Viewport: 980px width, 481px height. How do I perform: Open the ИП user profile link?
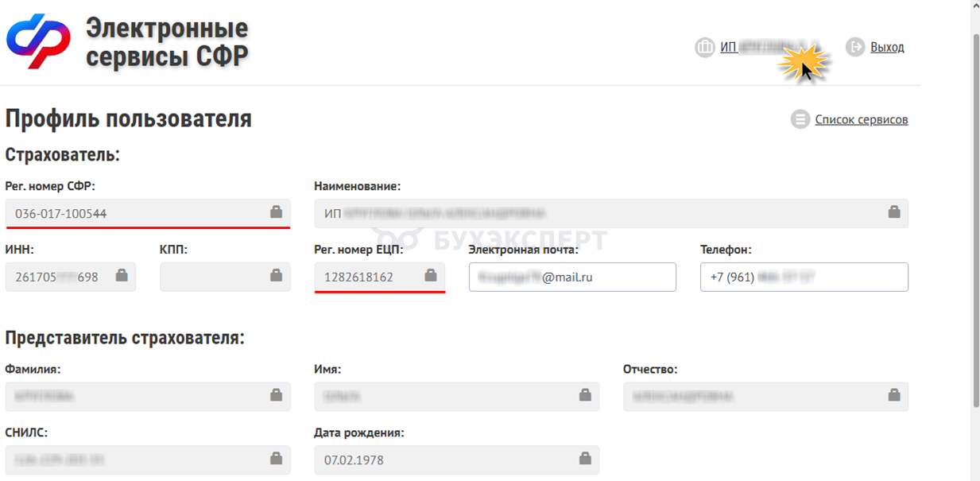(x=769, y=47)
